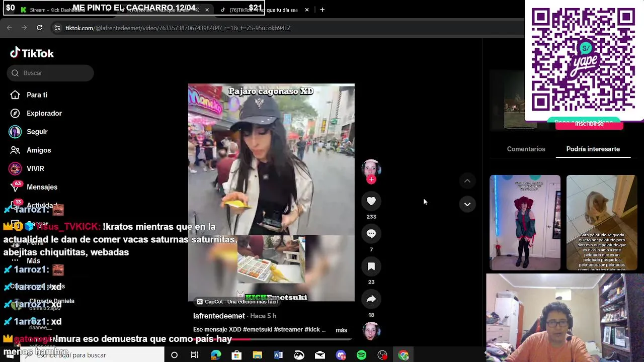
Task: Open the #metsuki hashtag
Action: coord(258,330)
